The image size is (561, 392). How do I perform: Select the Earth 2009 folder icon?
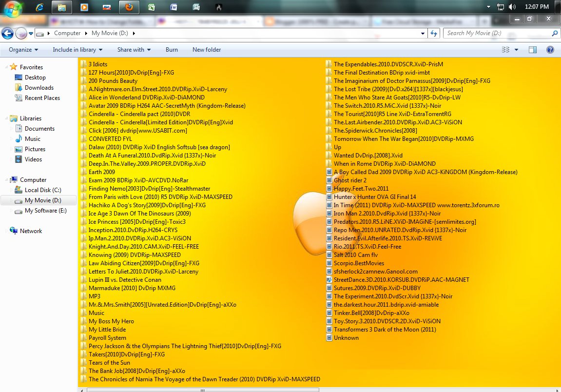tap(83, 172)
